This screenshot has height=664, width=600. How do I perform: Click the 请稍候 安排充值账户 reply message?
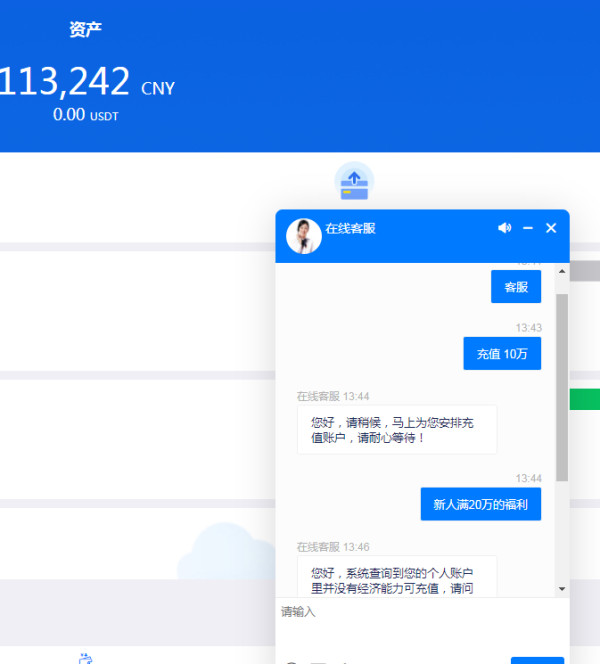397,430
